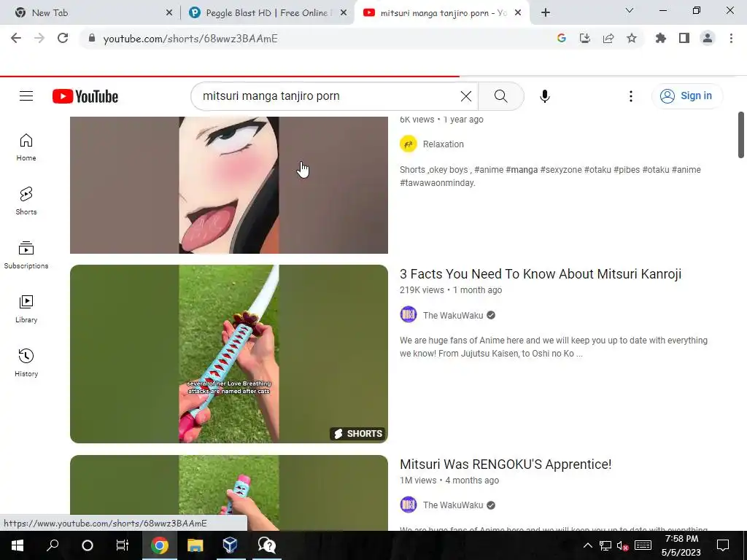Open Subscriptions in the sidebar
Image resolution: width=747 pixels, height=560 pixels.
click(26, 254)
